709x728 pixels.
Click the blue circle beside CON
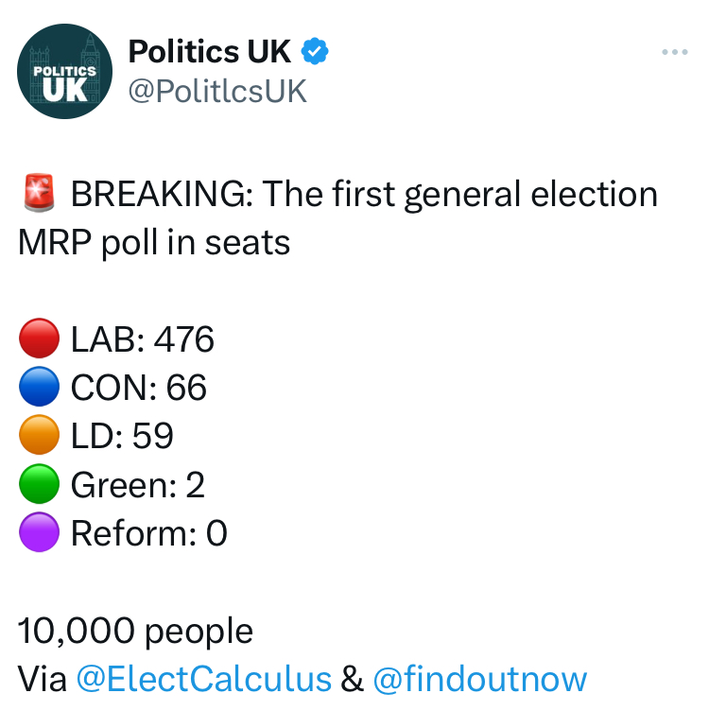tap(39, 387)
